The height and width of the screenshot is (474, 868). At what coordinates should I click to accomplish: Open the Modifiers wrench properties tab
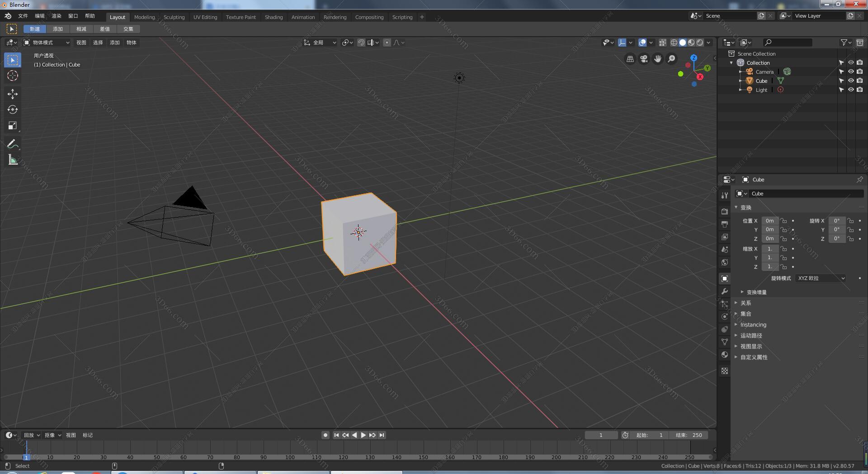[725, 291]
